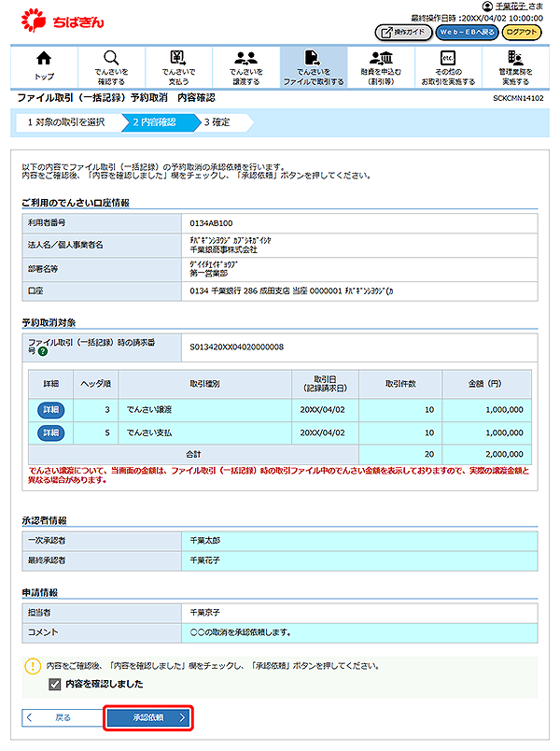Viewport: 560px width, 751px height.
Task: Click the 口座 account detail value
Action: coord(291,291)
